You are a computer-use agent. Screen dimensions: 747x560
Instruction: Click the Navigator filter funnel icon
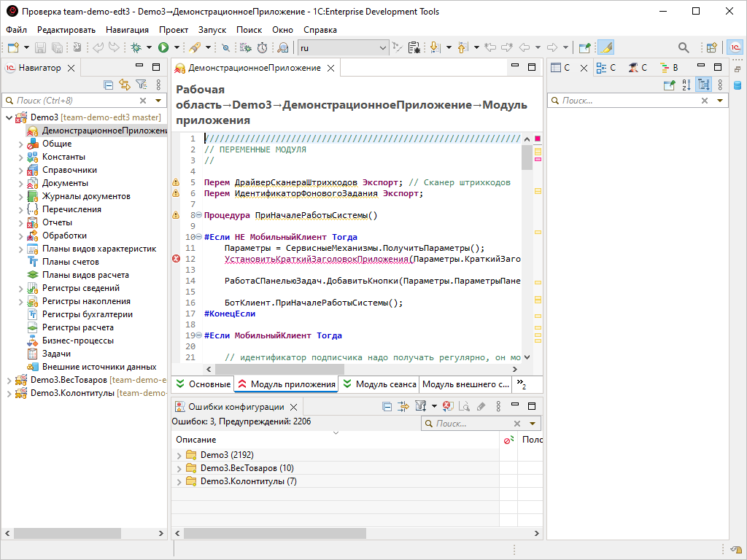pos(141,85)
